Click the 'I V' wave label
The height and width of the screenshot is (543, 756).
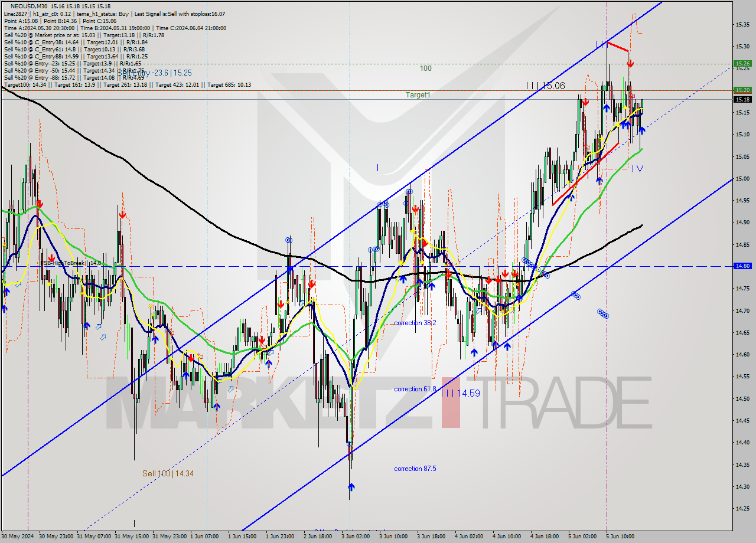[x=637, y=169]
